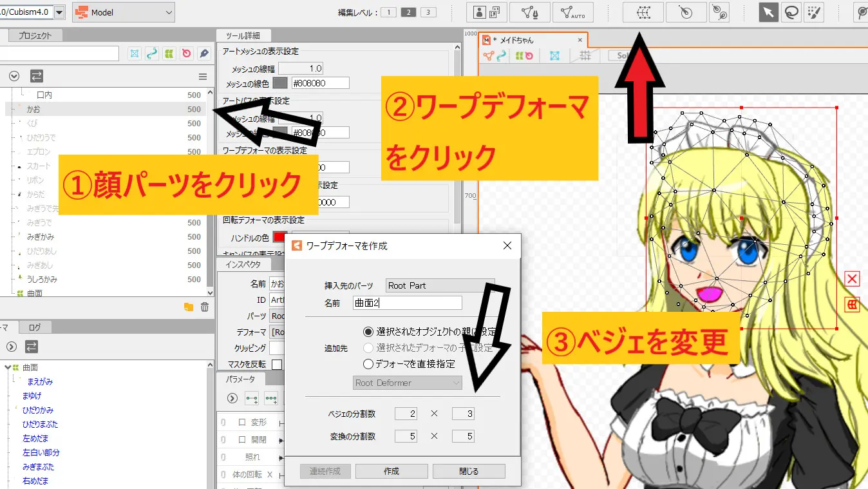Click the 閉じる button
The image size is (868, 489).
click(469, 470)
